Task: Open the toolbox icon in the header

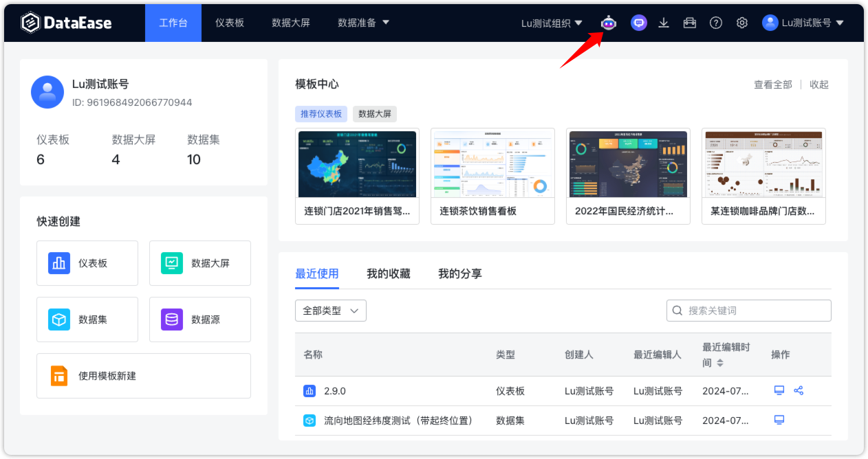Action: point(689,22)
